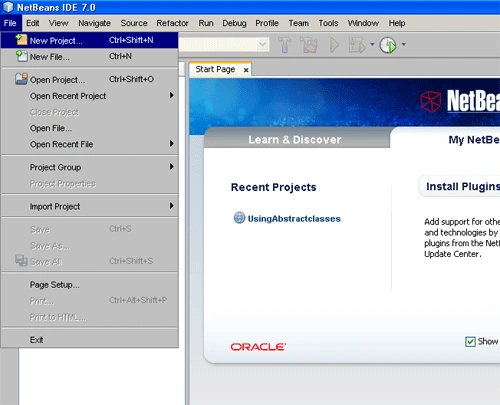Click the Install Plugins button
Screen dimensions: 500x405
pos(462,186)
